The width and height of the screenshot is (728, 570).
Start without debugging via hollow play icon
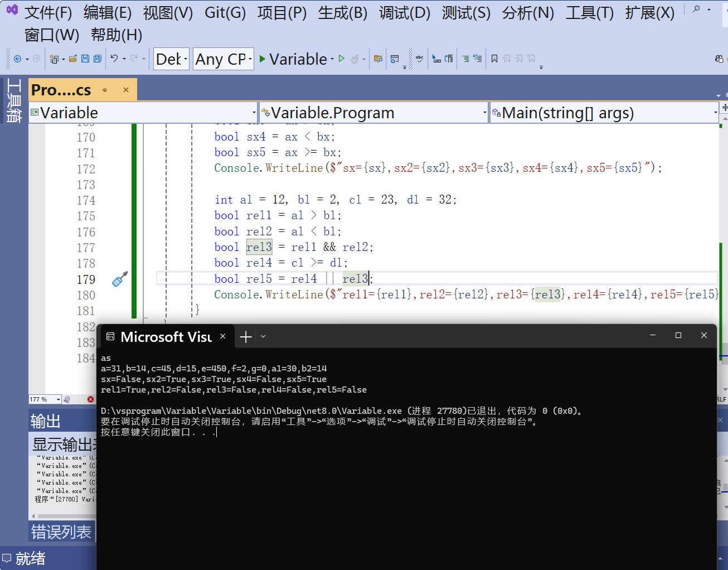[x=342, y=59]
